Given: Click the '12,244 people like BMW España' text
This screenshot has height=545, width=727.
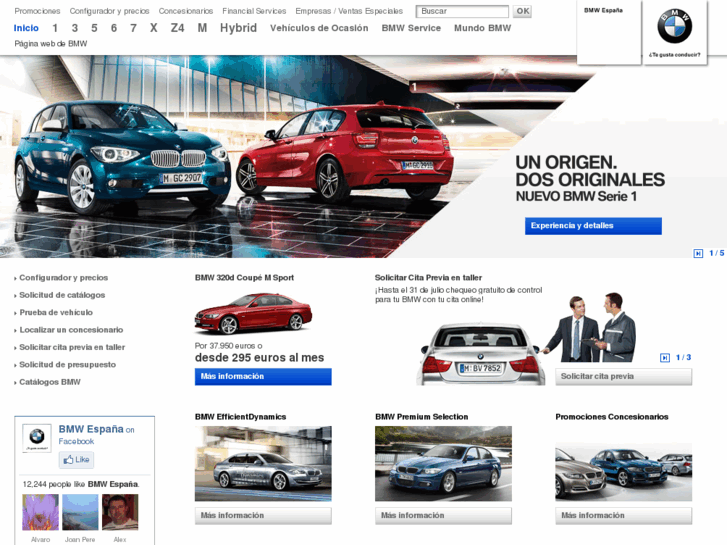Looking at the screenshot, I should click(x=81, y=484).
